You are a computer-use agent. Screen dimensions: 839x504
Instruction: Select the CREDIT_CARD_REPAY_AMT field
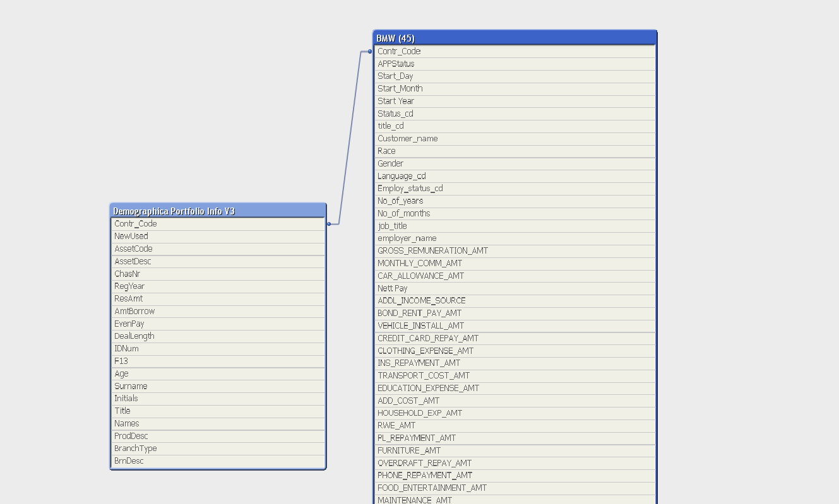coord(515,339)
